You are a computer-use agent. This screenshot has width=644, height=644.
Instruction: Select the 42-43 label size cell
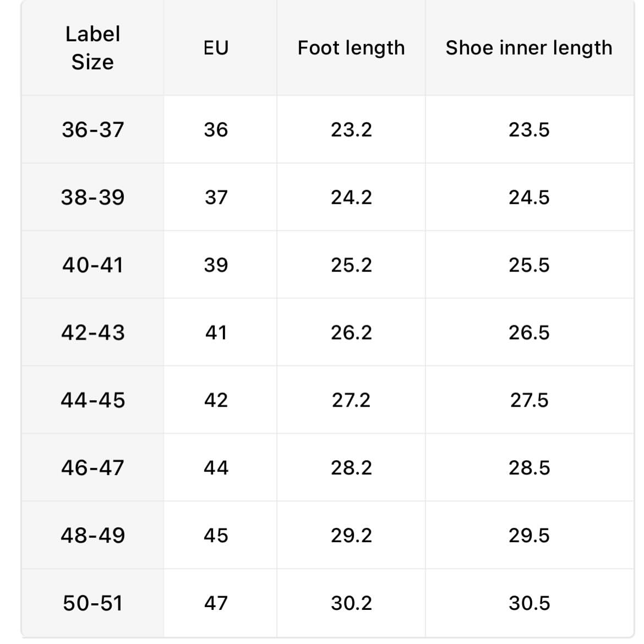(x=93, y=332)
